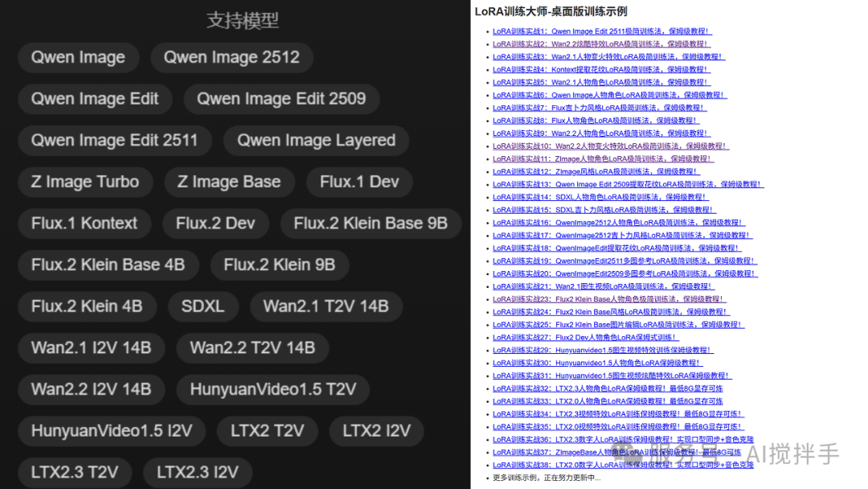This screenshot has height=489, width=868.
Task: Choose the Wan2.1 T2V 14B chip
Action: click(x=326, y=306)
